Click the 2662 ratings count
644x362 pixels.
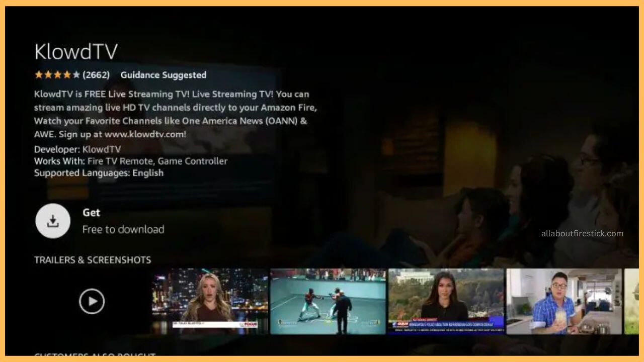coord(96,75)
